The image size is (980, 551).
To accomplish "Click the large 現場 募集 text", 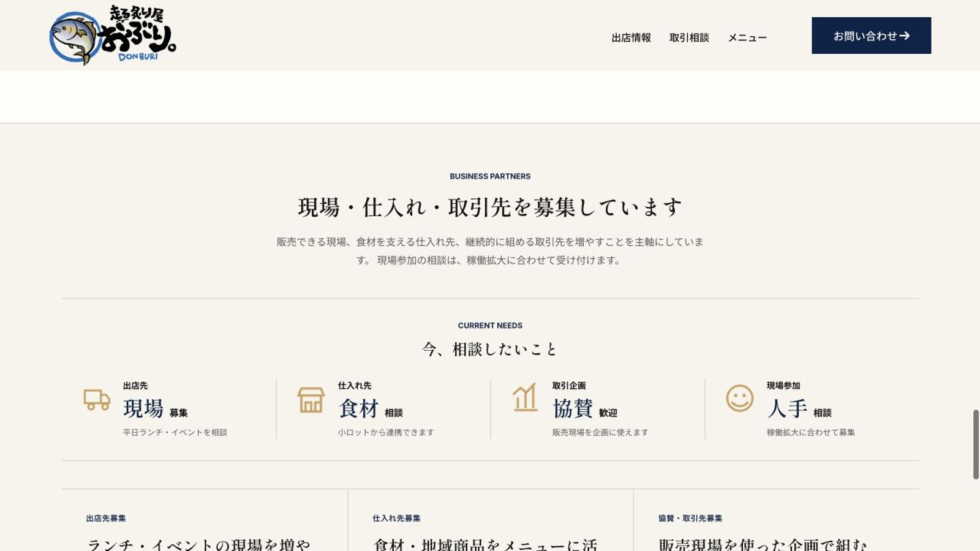I will [156, 408].
